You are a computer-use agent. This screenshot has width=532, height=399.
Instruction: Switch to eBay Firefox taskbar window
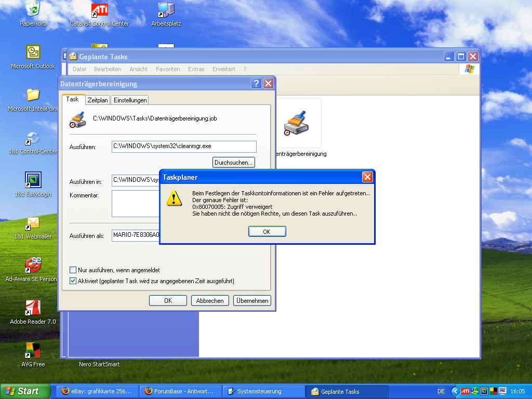tap(97, 391)
